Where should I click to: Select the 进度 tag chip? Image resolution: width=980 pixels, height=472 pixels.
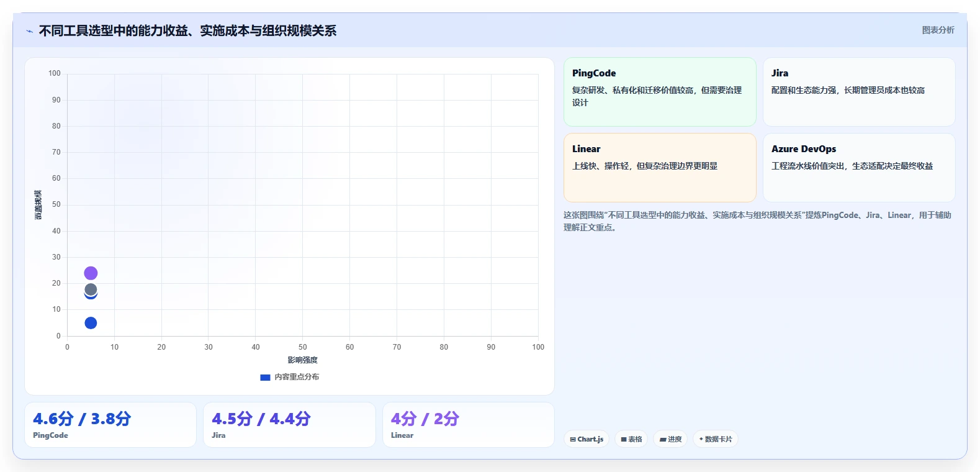tap(670, 439)
